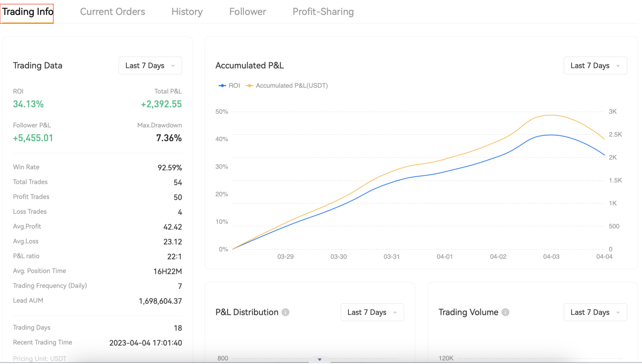Click the info icon beside Trading Volume
The width and height of the screenshot is (642, 364).
[505, 312]
